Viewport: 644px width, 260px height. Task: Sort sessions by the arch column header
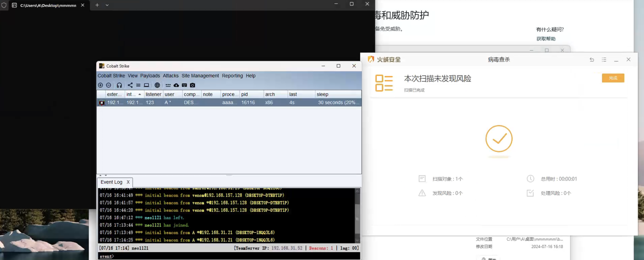point(276,95)
